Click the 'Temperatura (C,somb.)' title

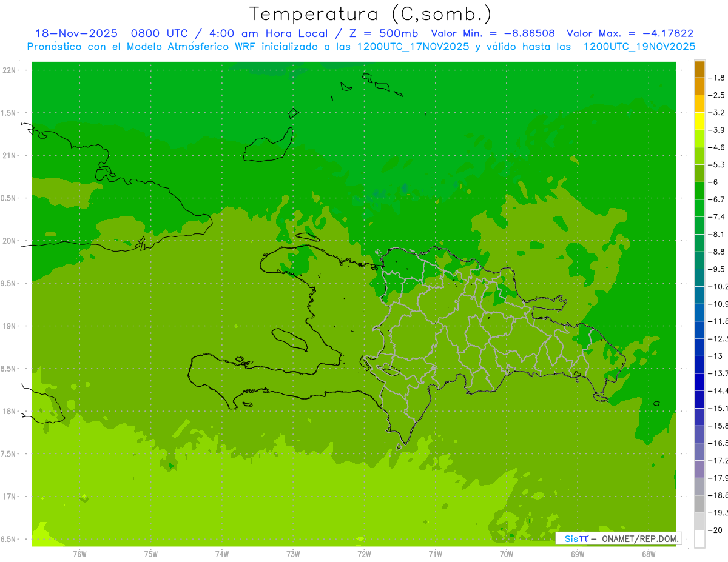click(x=371, y=14)
